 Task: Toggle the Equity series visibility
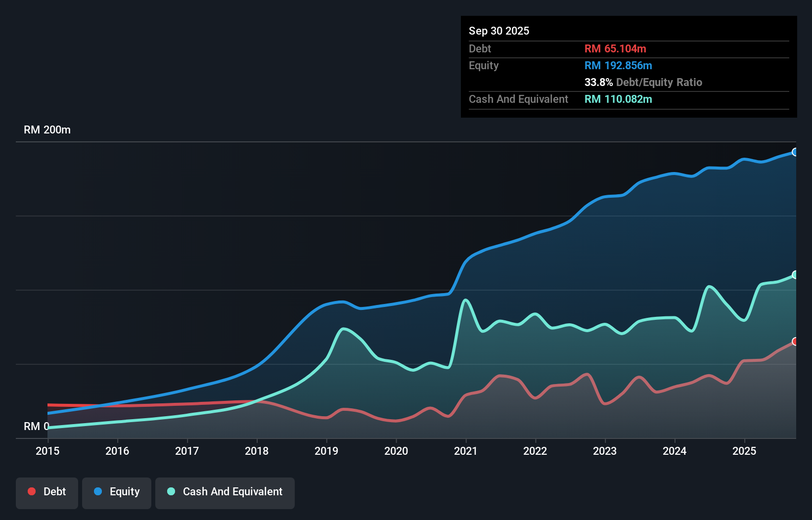116,491
